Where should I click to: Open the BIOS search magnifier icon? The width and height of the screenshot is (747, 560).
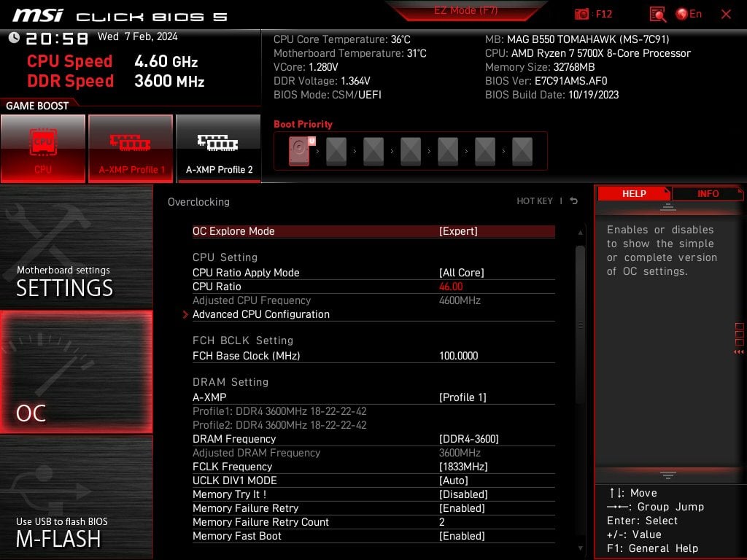658,15
